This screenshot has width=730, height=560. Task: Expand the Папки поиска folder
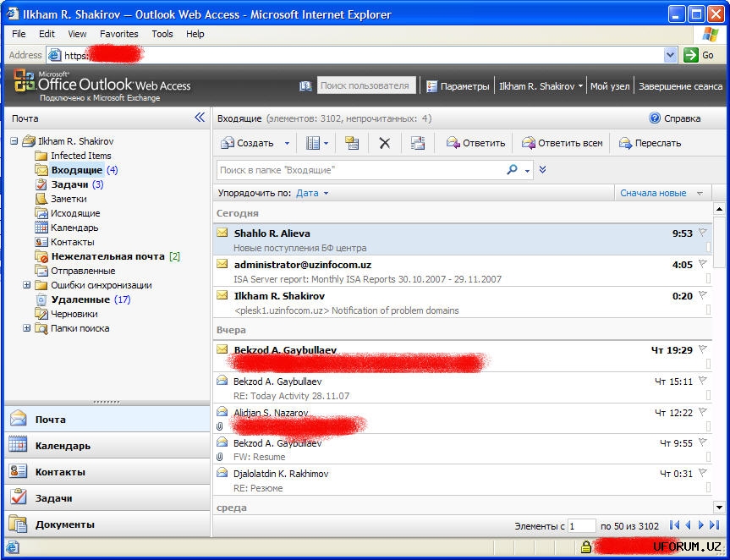26,327
